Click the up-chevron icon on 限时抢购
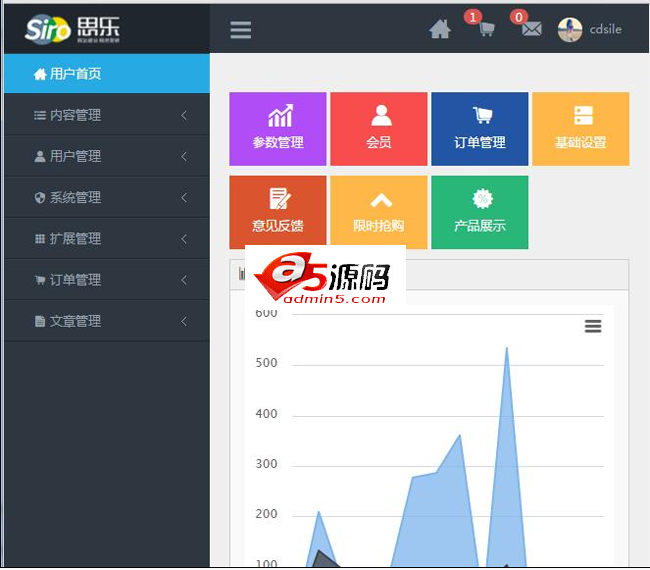This screenshot has width=650, height=570. [x=381, y=200]
